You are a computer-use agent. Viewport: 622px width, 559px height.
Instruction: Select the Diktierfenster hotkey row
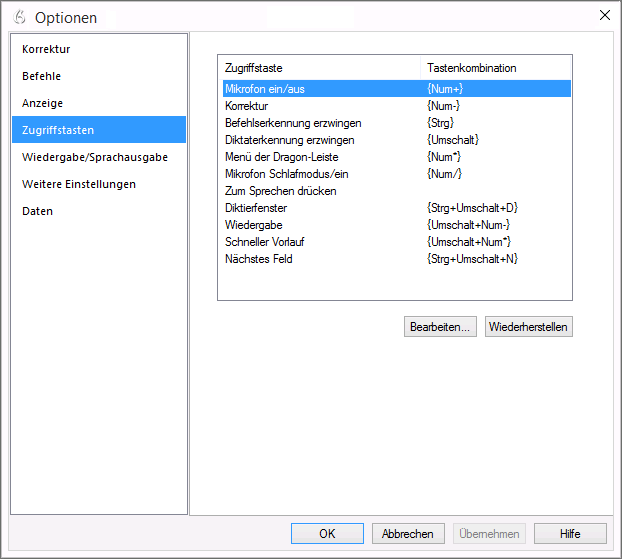397,208
